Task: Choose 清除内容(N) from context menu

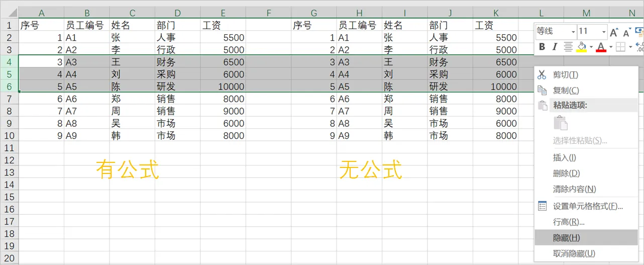Action: [586, 189]
